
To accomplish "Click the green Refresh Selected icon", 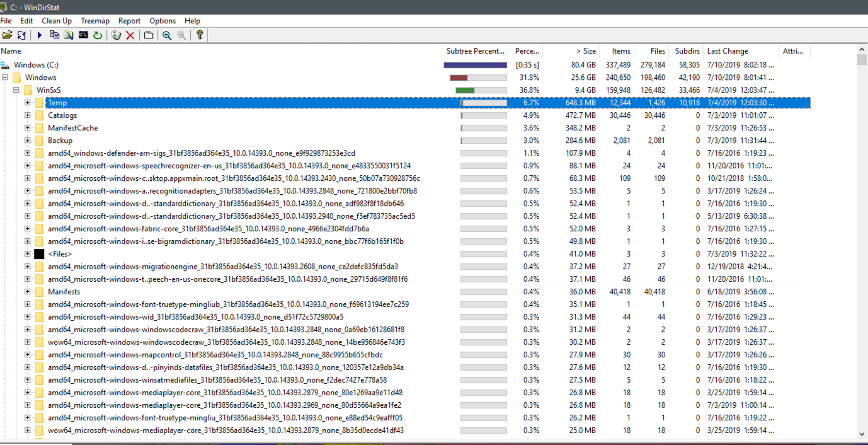I will click(98, 35).
